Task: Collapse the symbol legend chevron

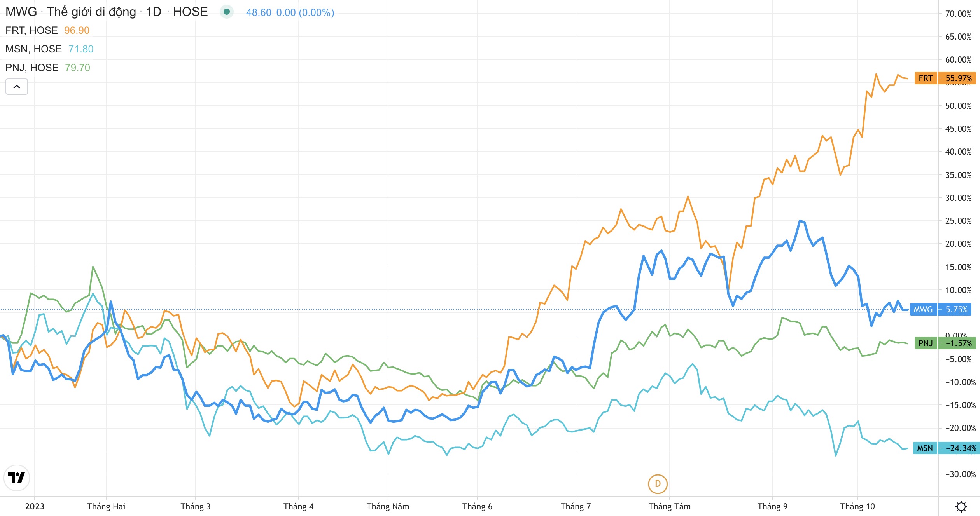Action: point(17,87)
